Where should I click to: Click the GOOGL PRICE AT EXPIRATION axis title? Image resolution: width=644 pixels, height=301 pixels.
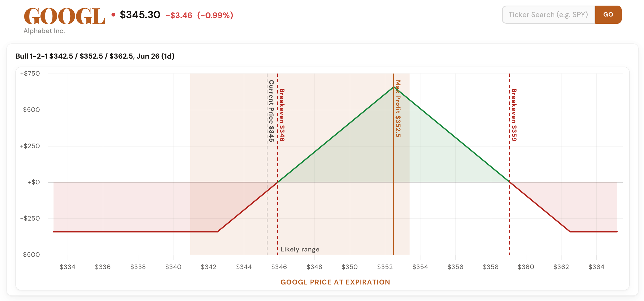335,282
